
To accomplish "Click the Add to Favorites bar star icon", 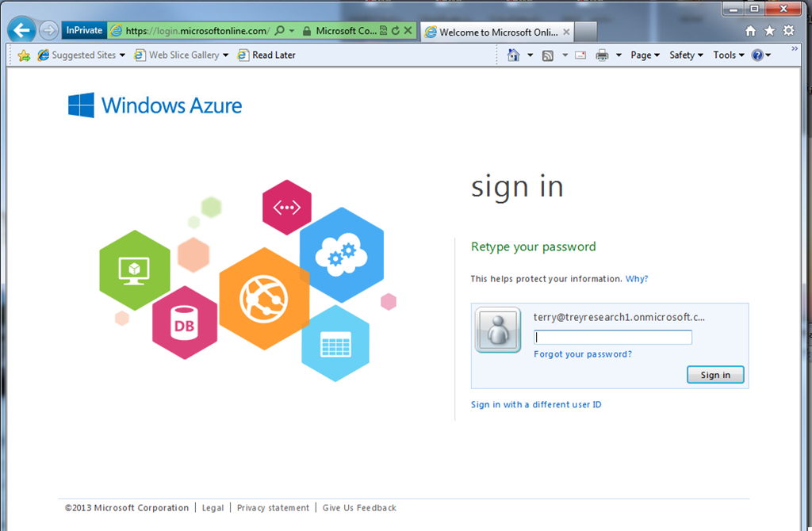I will (x=24, y=55).
